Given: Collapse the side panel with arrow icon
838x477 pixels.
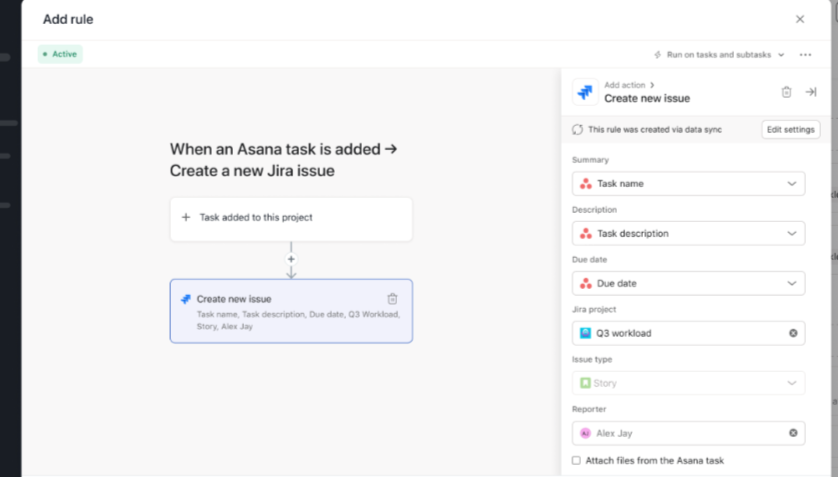Looking at the screenshot, I should click(811, 92).
